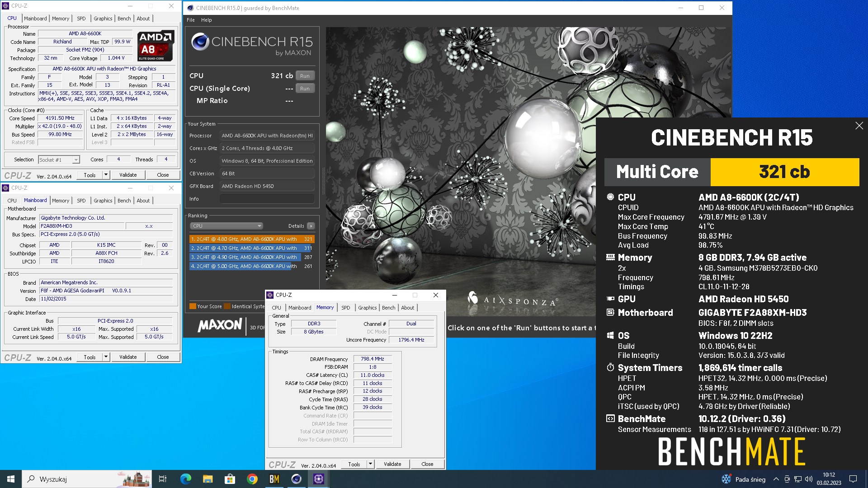Open Details arrow button in Ranking section
This screenshot has width=868, height=488.
(311, 226)
